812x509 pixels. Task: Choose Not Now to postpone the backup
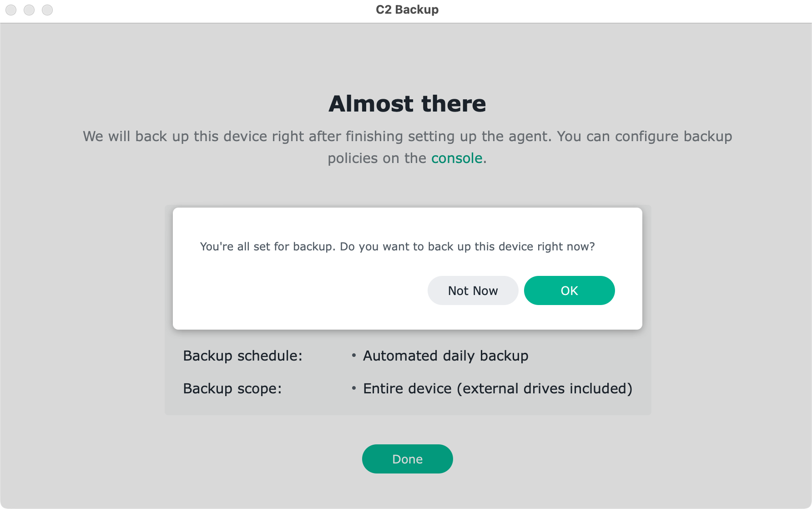pos(473,290)
